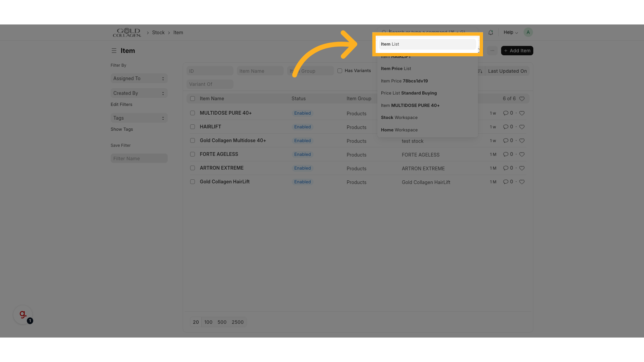
Task: Click the Status column header
Action: click(299, 99)
